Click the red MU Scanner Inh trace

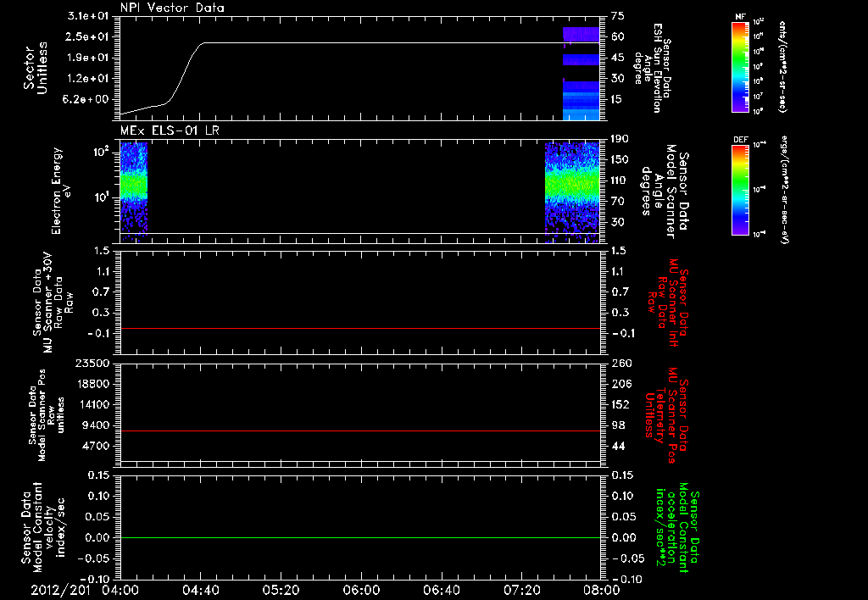click(x=359, y=328)
